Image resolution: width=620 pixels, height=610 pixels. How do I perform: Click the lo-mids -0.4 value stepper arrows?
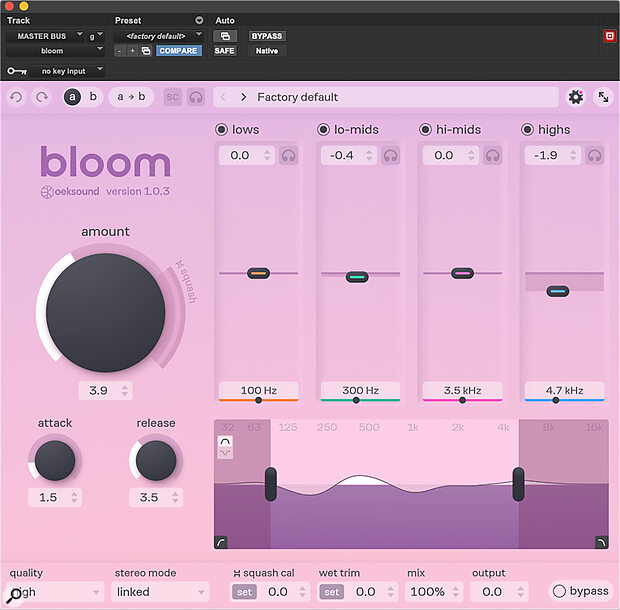pyautogui.click(x=369, y=155)
